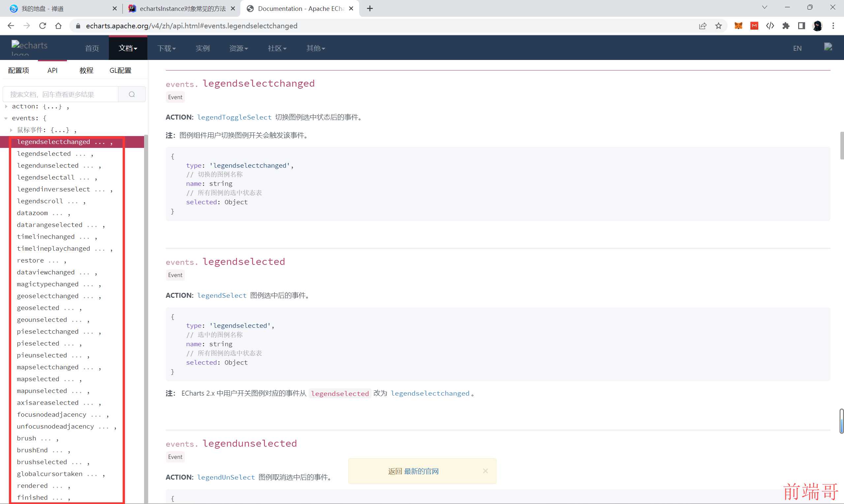Switch to 教程 tab
This screenshot has width=844, height=504.
click(x=86, y=70)
